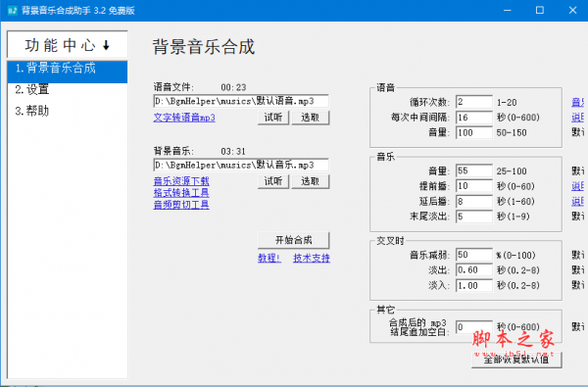The image size is (588, 387).
Task: Click 全部恢复默认值 button
Action: click(x=516, y=360)
